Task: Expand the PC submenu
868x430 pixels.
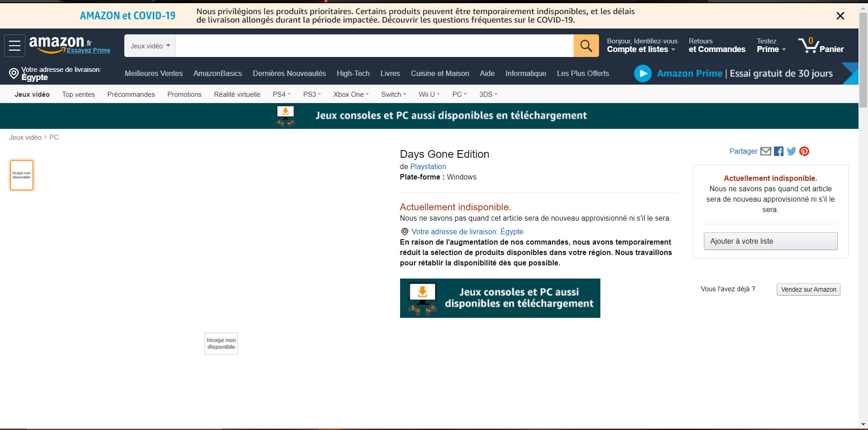Action: click(x=459, y=94)
